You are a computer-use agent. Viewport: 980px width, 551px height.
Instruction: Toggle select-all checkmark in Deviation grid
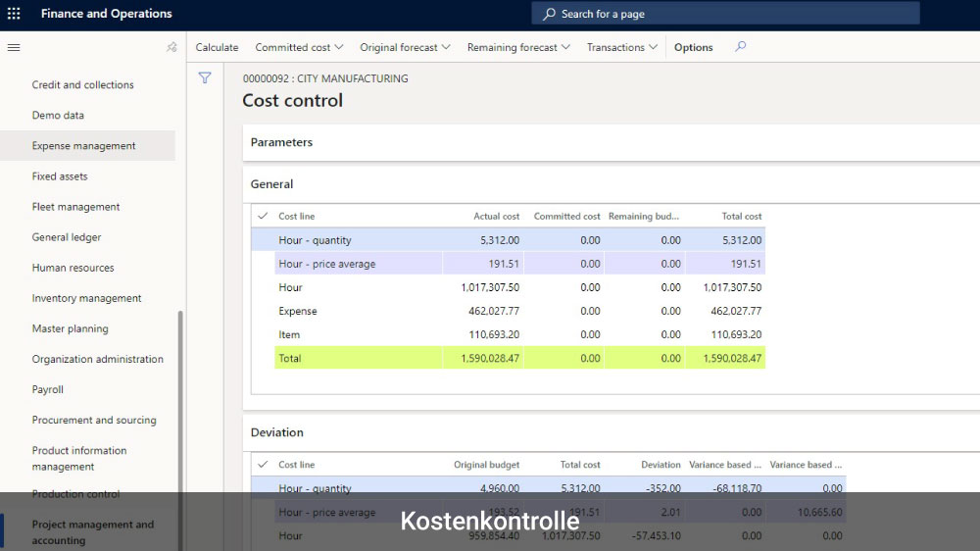tap(263, 465)
